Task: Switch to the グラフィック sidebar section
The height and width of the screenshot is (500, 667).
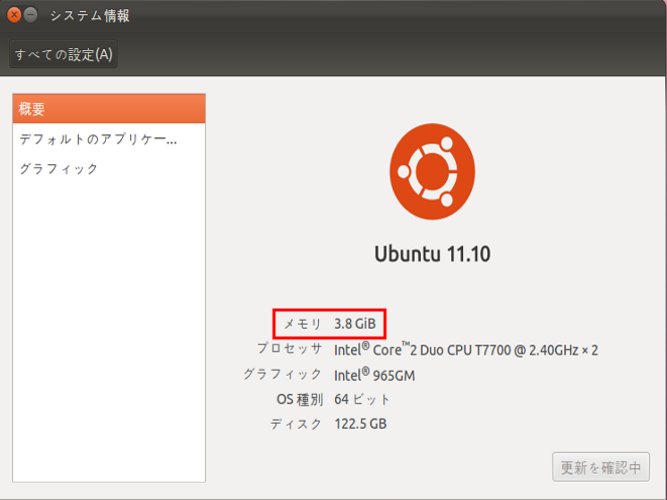Action: pos(109,169)
